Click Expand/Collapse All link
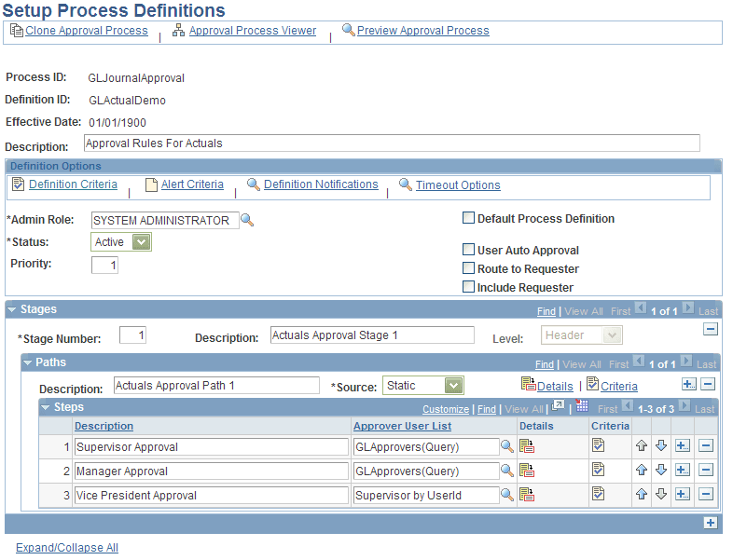 point(67,547)
